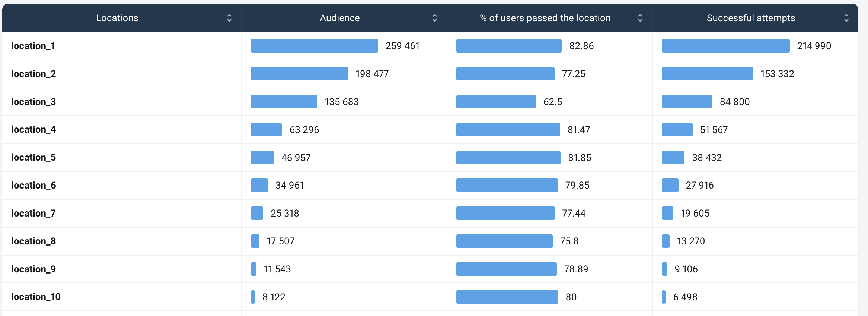
Task: Click location_3 pass-rate bar showing 62.5
Action: click(496, 102)
